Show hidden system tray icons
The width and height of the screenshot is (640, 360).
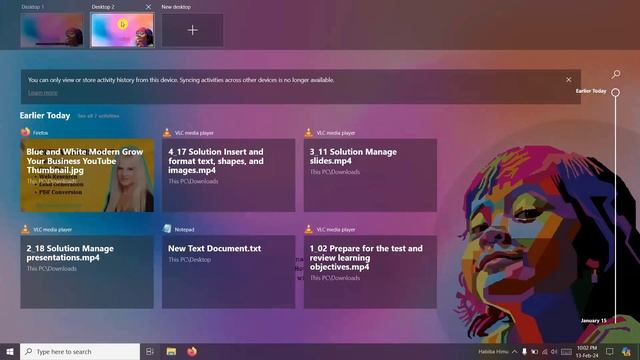click(x=515, y=351)
